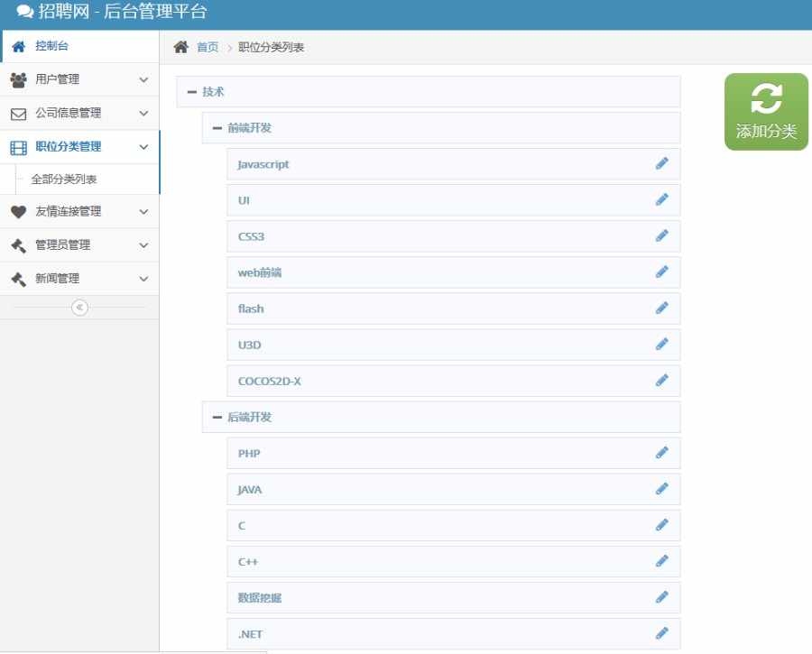Screen dimensions: 812x654
Task: Click the pencil icon for JAVA
Action: point(662,489)
